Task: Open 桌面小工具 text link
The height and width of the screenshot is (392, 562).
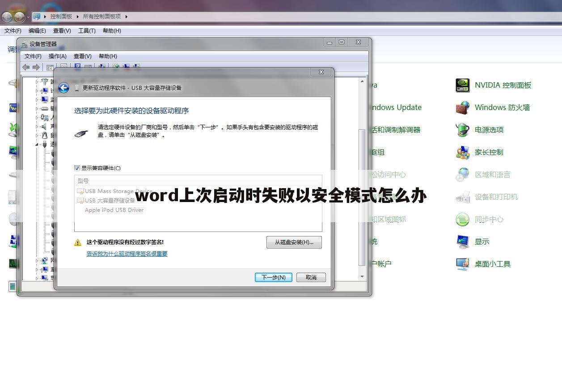Action: (493, 264)
